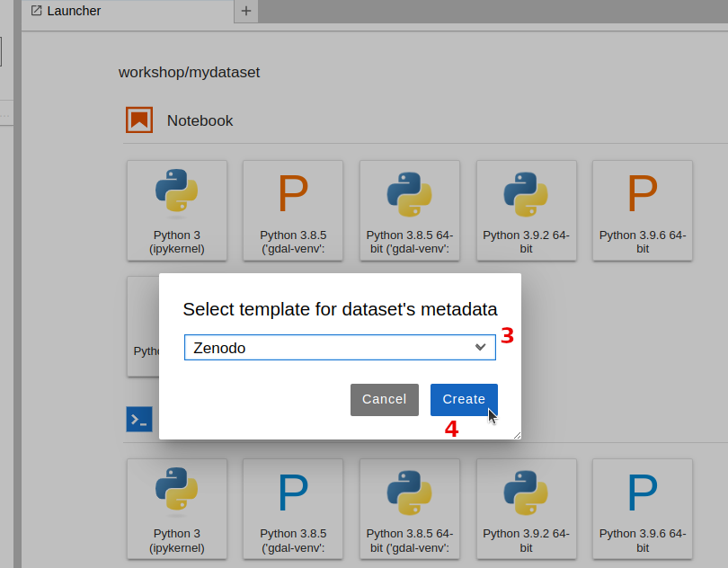728x568 pixels.
Task: Click the Launcher tab pop-out icon
Action: tap(36, 10)
